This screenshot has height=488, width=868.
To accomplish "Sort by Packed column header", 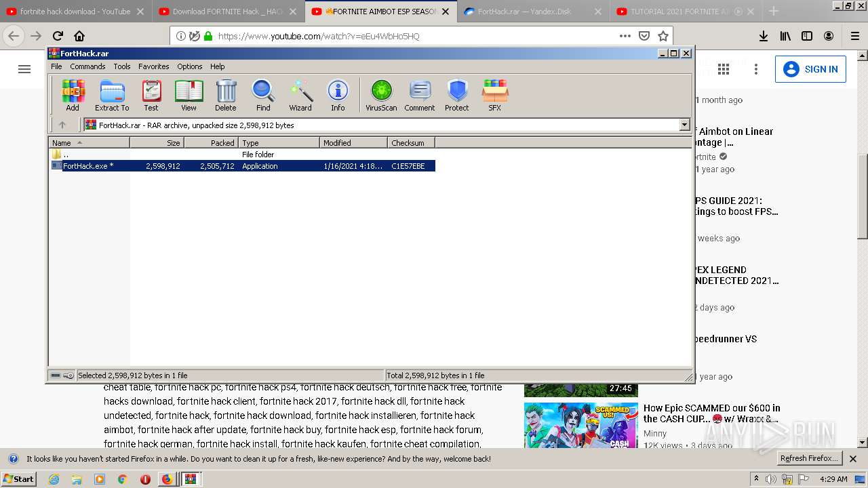I will (211, 142).
